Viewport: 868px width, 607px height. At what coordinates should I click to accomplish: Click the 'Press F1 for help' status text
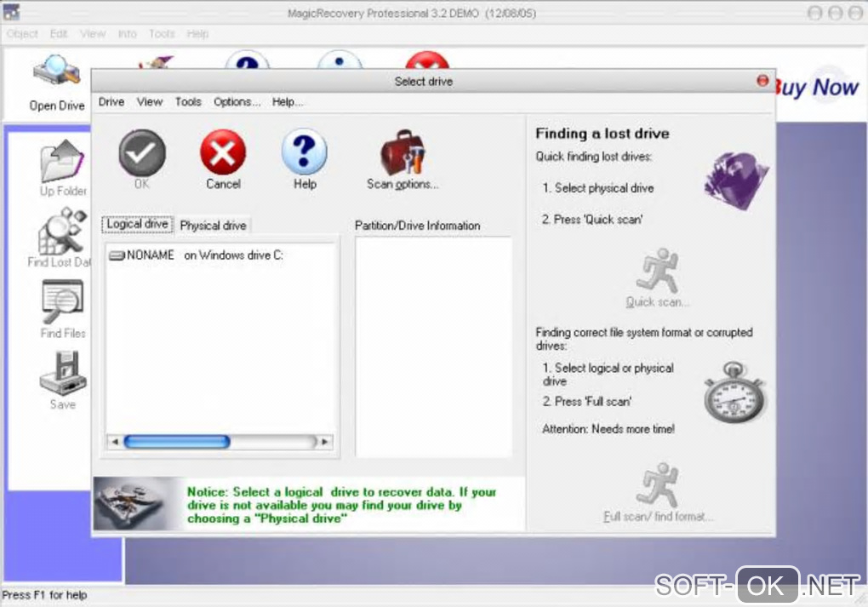[44, 595]
